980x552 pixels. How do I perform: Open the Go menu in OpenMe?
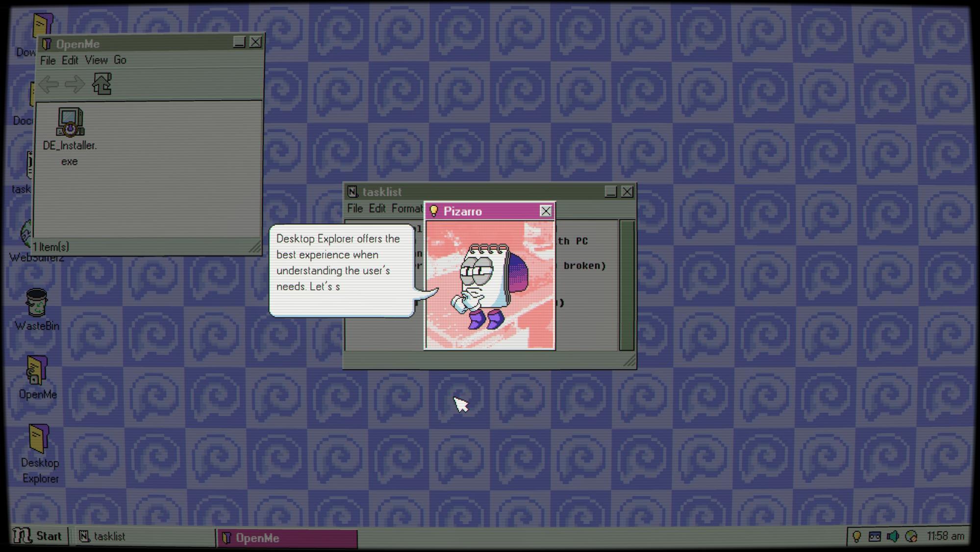click(121, 60)
